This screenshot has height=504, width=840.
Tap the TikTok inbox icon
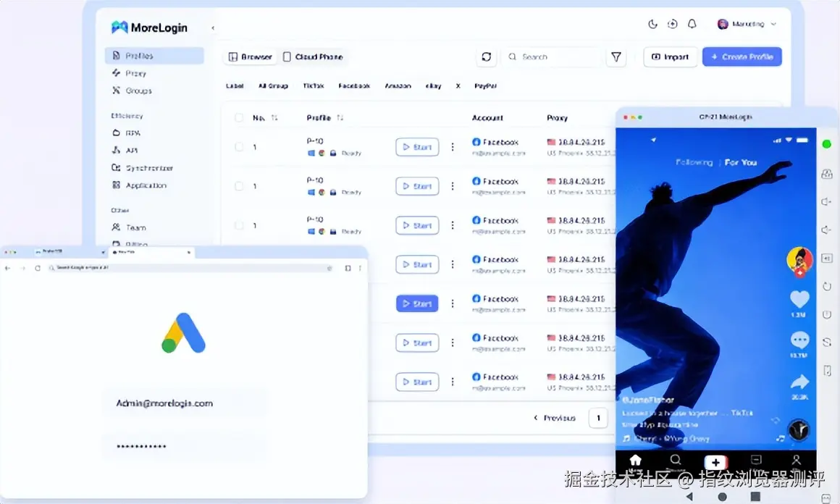pyautogui.click(x=756, y=460)
